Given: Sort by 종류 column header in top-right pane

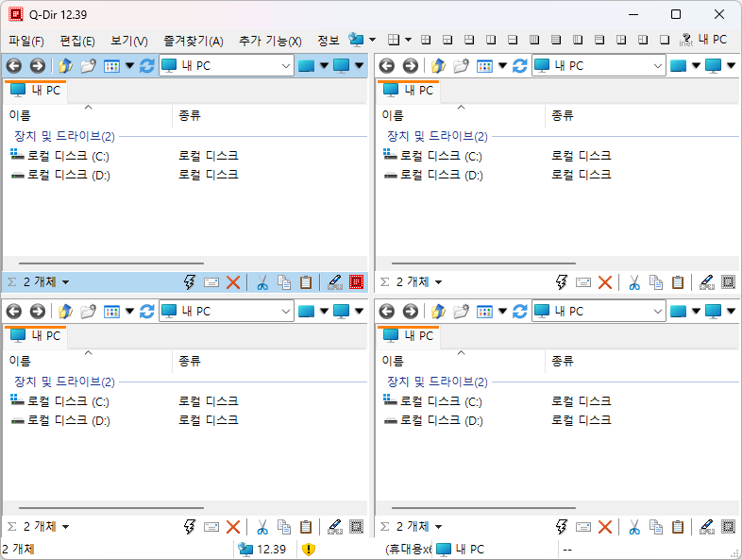Looking at the screenshot, I should (x=563, y=115).
